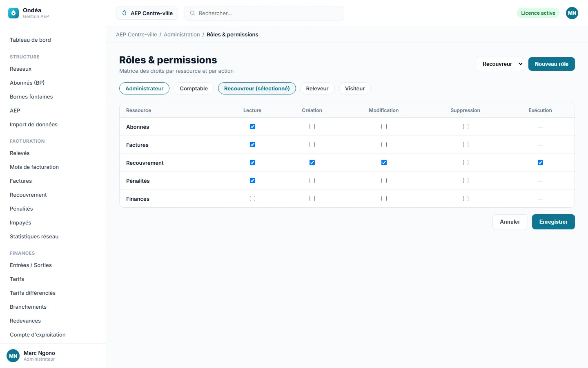Open Pénalités in the sidebar
The image size is (588, 368).
click(53, 209)
